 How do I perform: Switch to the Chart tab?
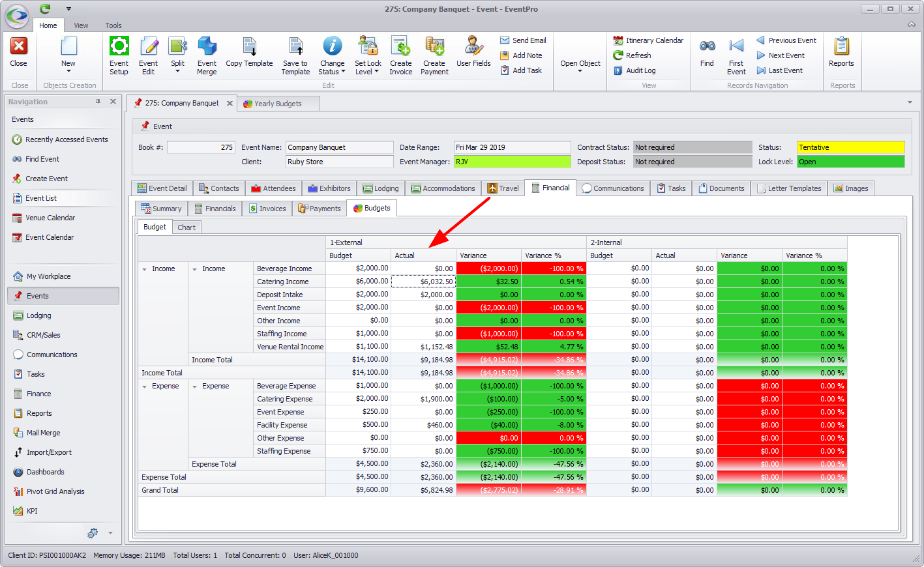pos(186,227)
